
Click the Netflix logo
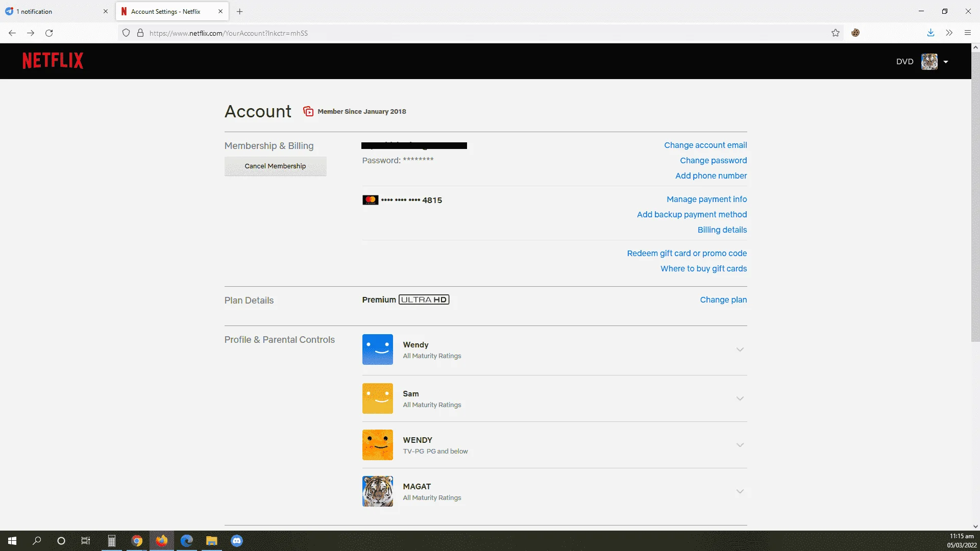(x=53, y=61)
